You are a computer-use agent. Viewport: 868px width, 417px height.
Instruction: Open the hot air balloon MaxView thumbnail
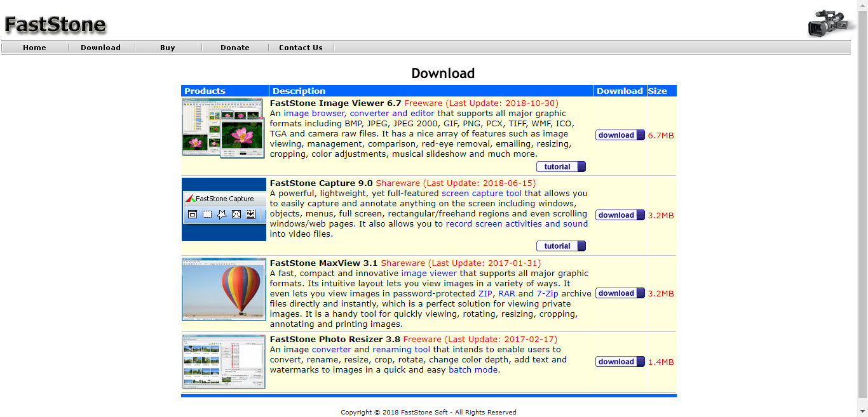(x=224, y=289)
